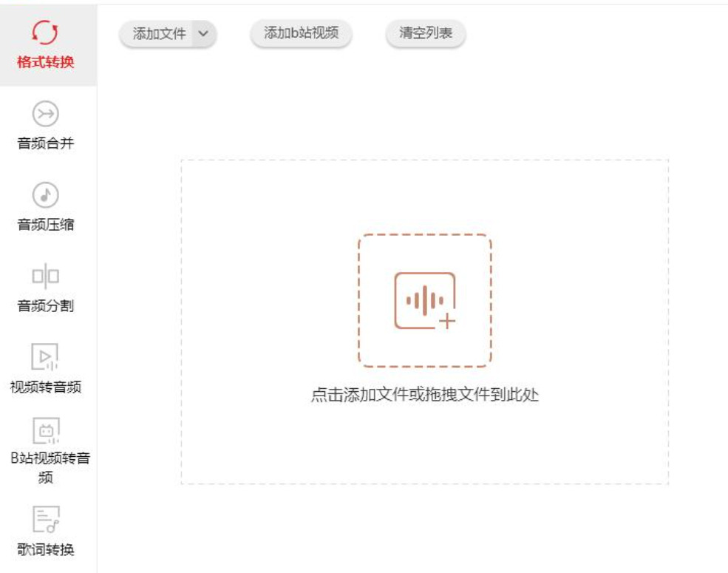Open the 音频合并 merge icon

coord(46,114)
